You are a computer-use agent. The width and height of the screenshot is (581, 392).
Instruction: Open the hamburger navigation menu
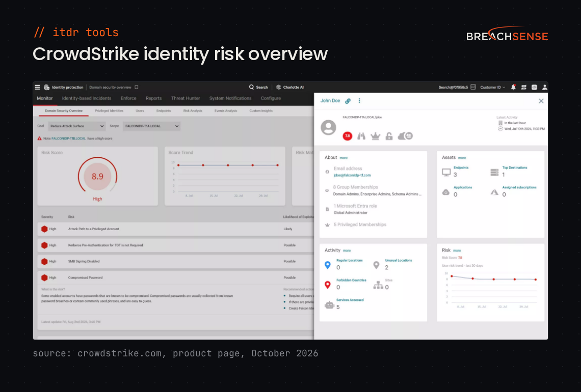37,88
